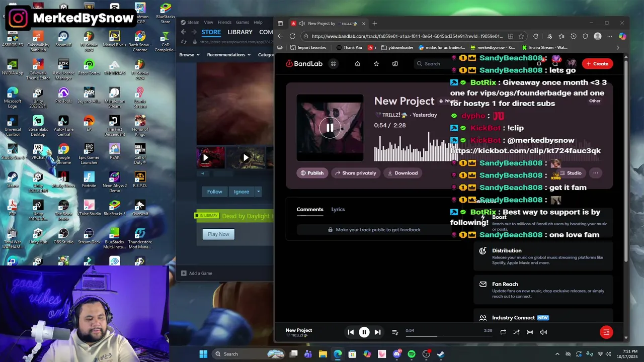Open the Fortnite desktop icon
Viewport: 644px width, 362px height.
pyautogui.click(x=89, y=179)
